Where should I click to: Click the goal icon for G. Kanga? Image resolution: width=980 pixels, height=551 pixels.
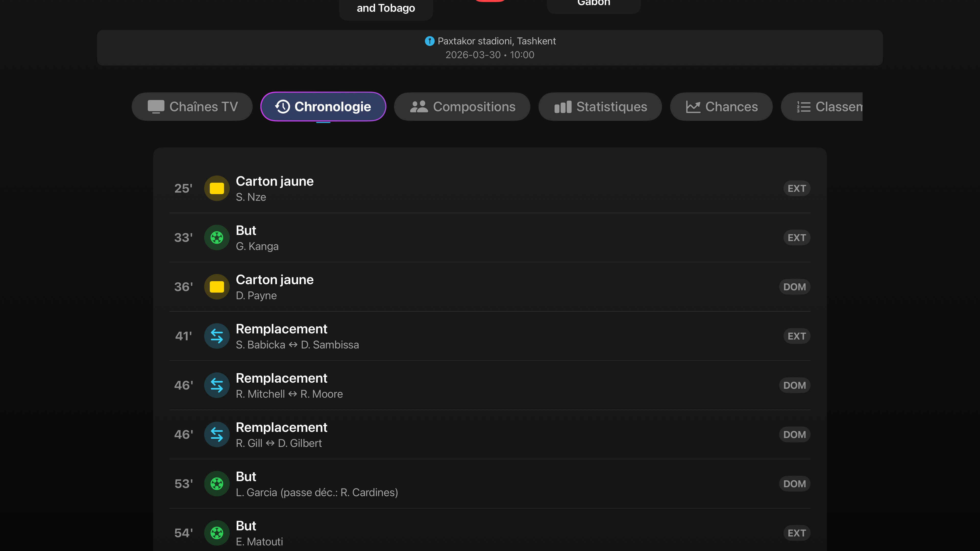point(216,238)
